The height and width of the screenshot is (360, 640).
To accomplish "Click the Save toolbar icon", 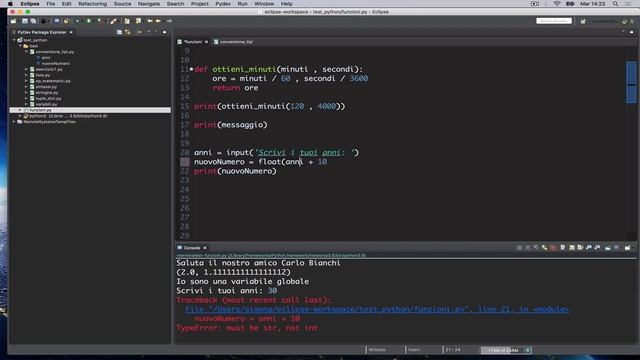I will 25,21.
